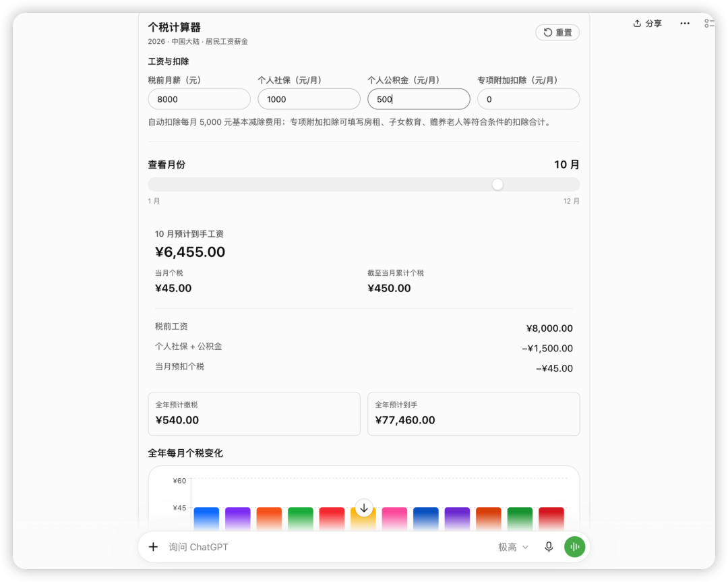728x582 pixels.
Task: Click the scroll-down arrow button over chart
Action: click(x=364, y=508)
